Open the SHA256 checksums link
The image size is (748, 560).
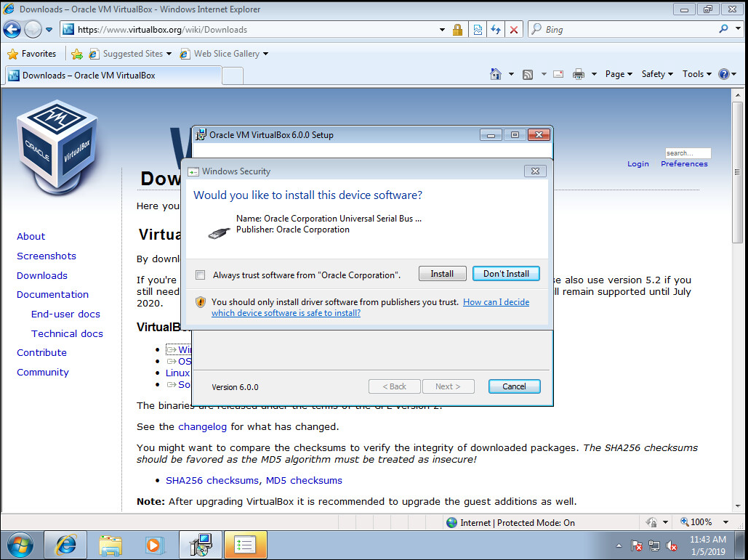point(212,480)
